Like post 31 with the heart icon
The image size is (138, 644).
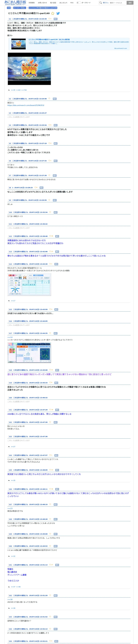pos(50,565)
